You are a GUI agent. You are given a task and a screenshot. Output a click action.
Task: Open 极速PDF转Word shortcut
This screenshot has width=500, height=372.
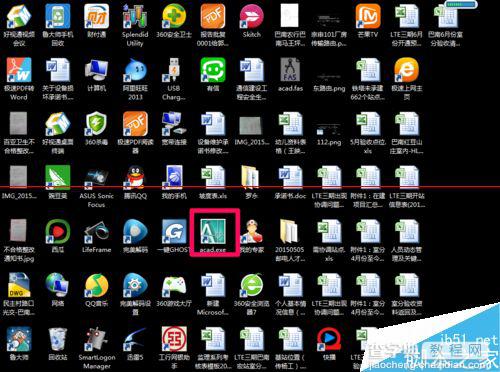point(19,69)
